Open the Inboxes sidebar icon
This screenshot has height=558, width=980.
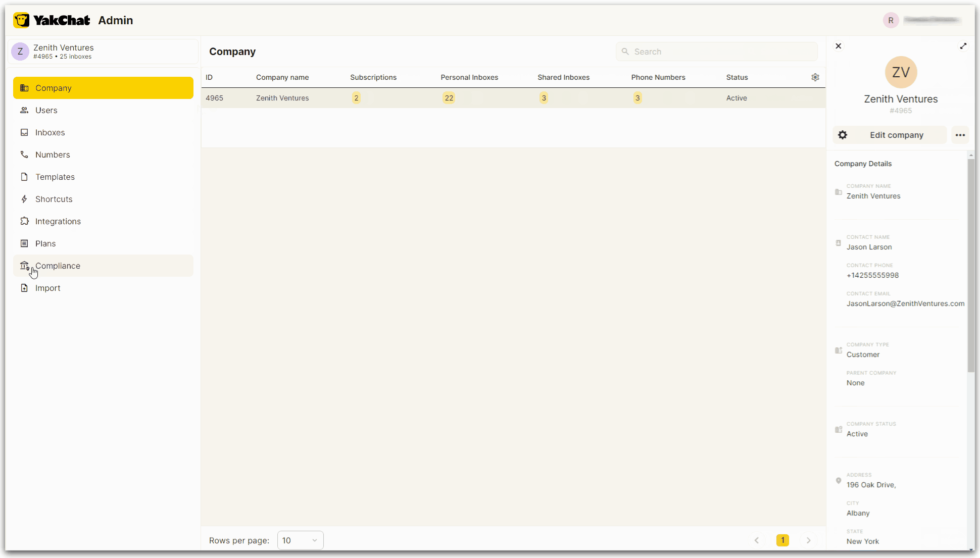coord(24,132)
